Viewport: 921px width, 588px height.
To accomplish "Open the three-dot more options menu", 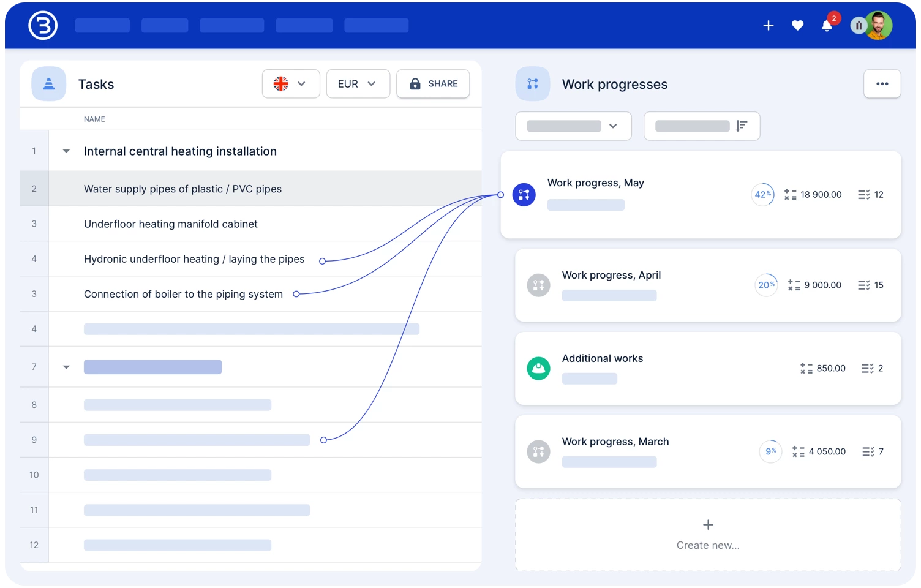I will click(882, 84).
